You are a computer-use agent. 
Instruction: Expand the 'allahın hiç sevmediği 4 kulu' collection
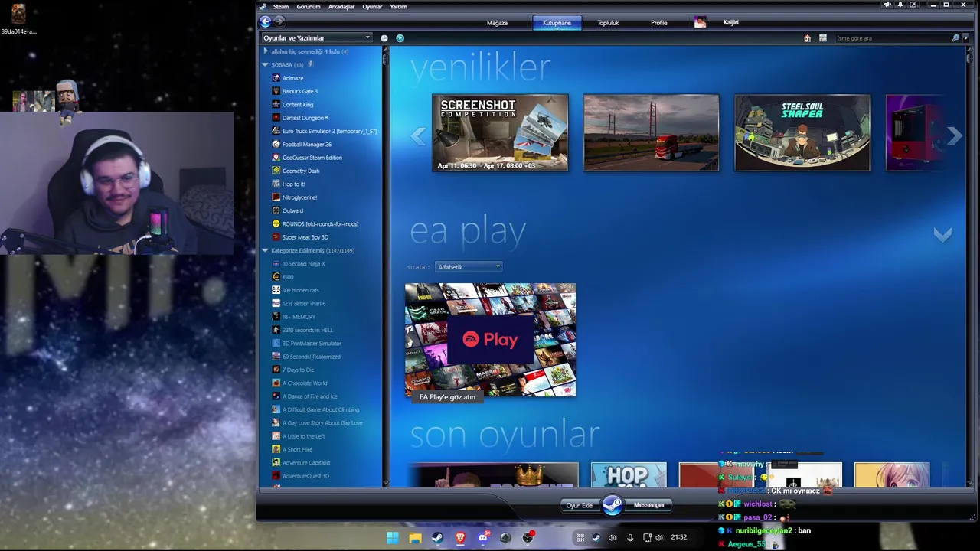pyautogui.click(x=266, y=51)
